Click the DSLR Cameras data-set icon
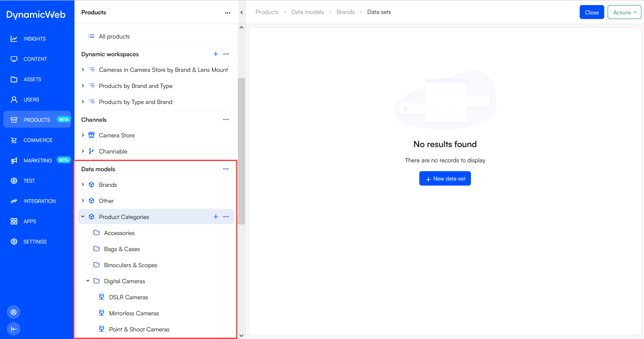The image size is (644, 339). coord(102,297)
